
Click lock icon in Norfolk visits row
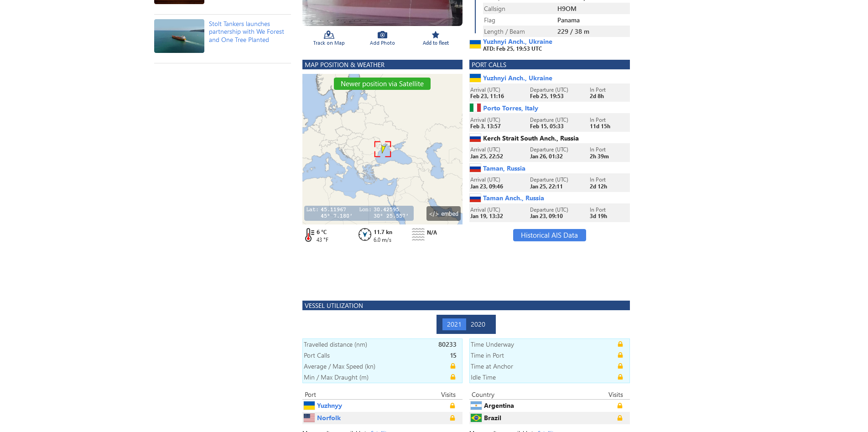tap(452, 418)
